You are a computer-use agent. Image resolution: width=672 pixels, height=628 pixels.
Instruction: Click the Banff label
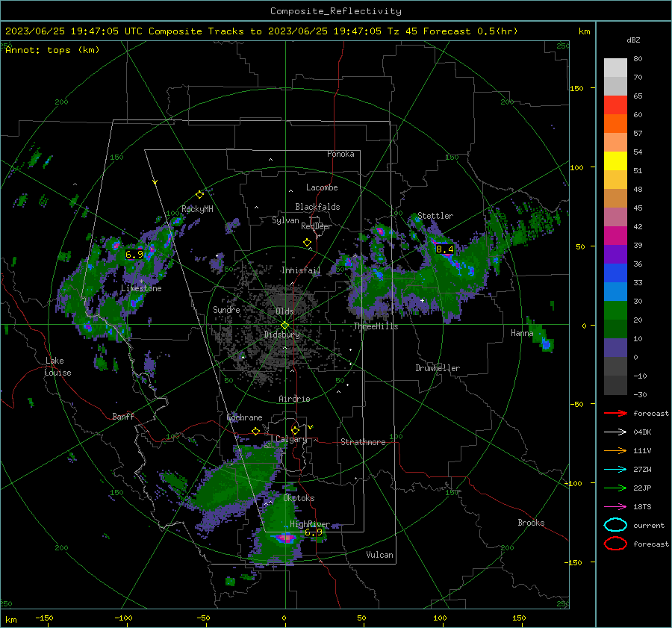(x=123, y=417)
